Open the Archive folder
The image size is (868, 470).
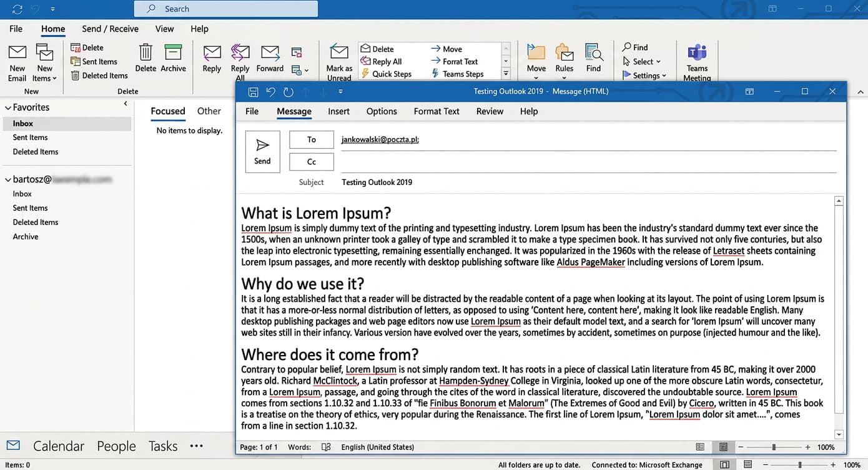26,237
